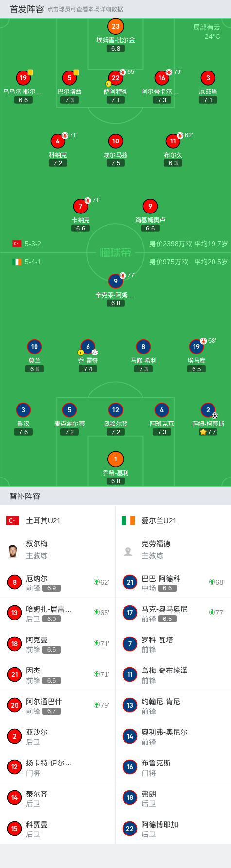Tap captain 乔-霍奇 number 6 icon
This screenshot has height=868, width=231.
pos(88,347)
